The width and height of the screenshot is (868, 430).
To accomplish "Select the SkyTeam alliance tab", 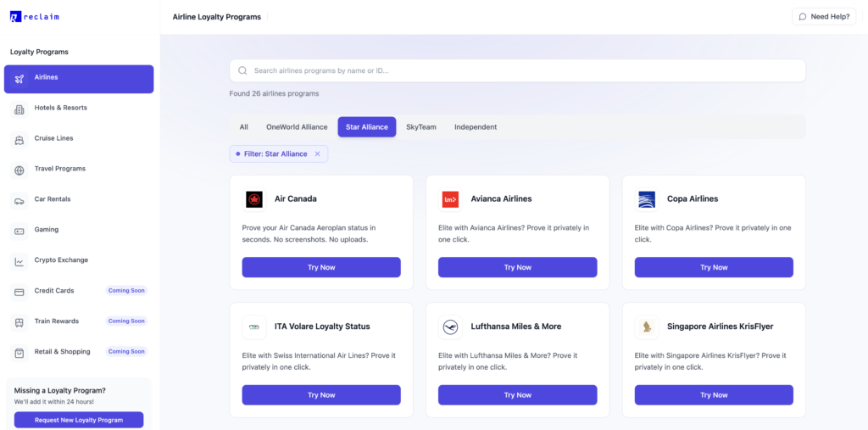I will click(x=421, y=127).
